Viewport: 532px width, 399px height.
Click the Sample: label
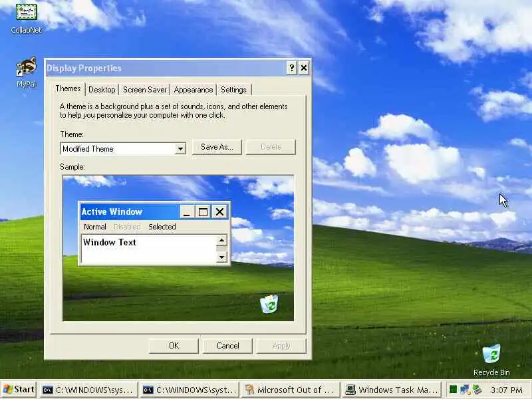(72, 167)
